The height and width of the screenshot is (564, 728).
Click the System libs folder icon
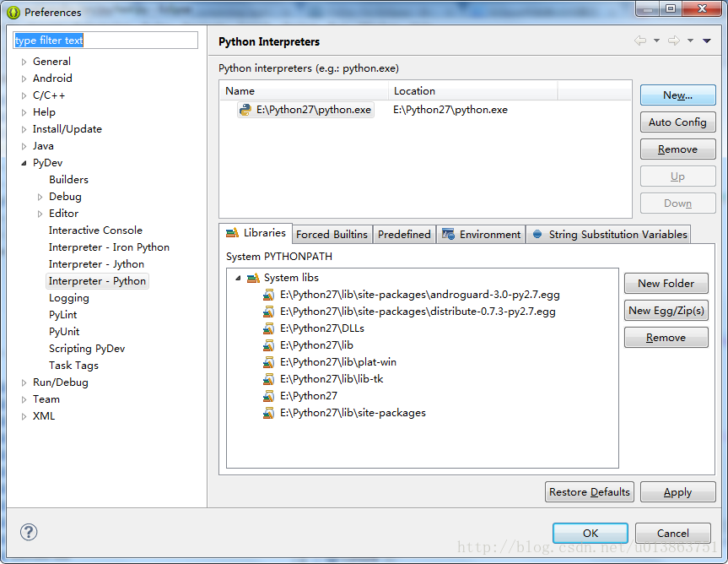point(253,278)
